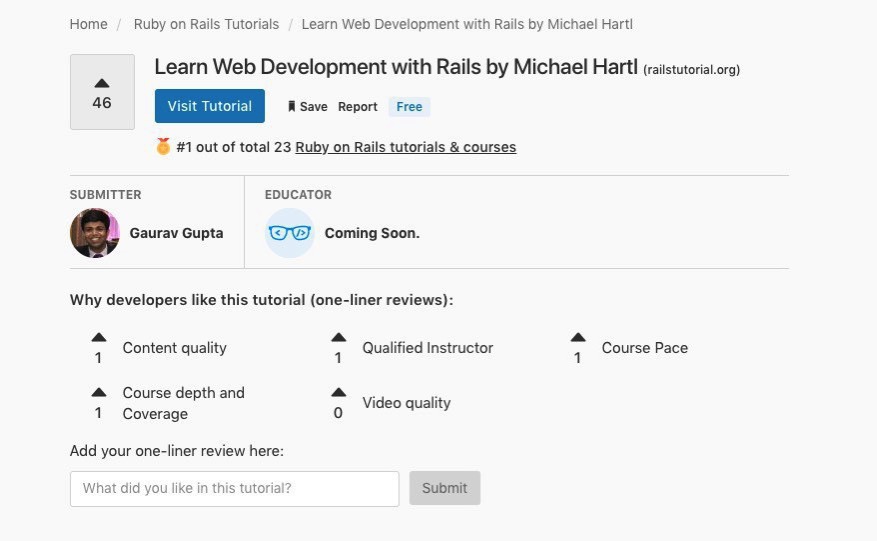The height and width of the screenshot is (541, 877).
Task: Click the educator glasses avatar icon
Action: [x=290, y=233]
